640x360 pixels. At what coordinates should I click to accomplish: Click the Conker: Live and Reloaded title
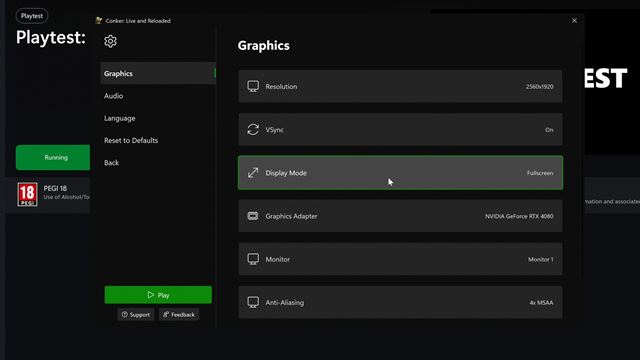coord(138,21)
